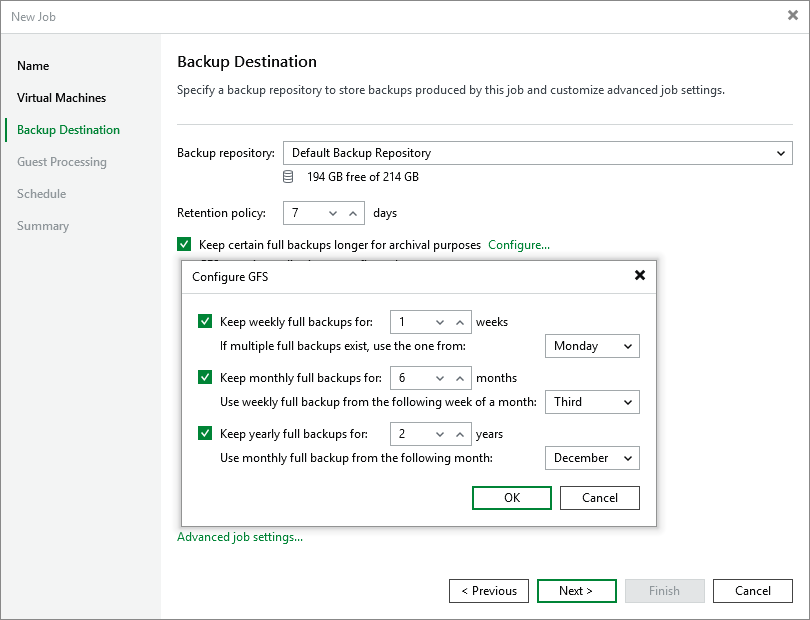This screenshot has width=810, height=620.
Task: Open the Configure link for archival backups
Action: click(518, 243)
